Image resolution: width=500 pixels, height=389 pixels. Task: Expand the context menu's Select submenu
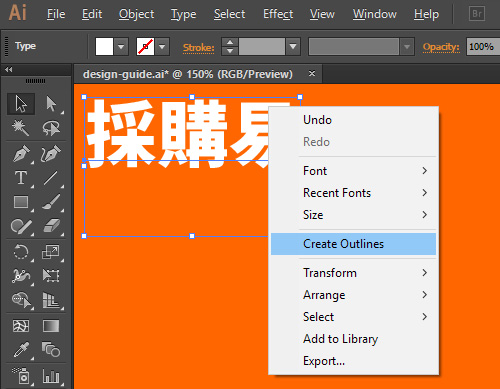[353, 317]
